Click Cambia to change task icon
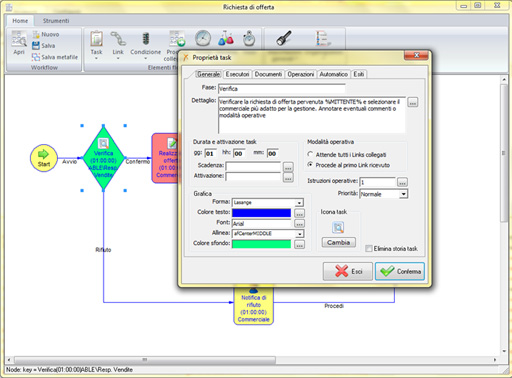512x378 pixels. pos(338,242)
